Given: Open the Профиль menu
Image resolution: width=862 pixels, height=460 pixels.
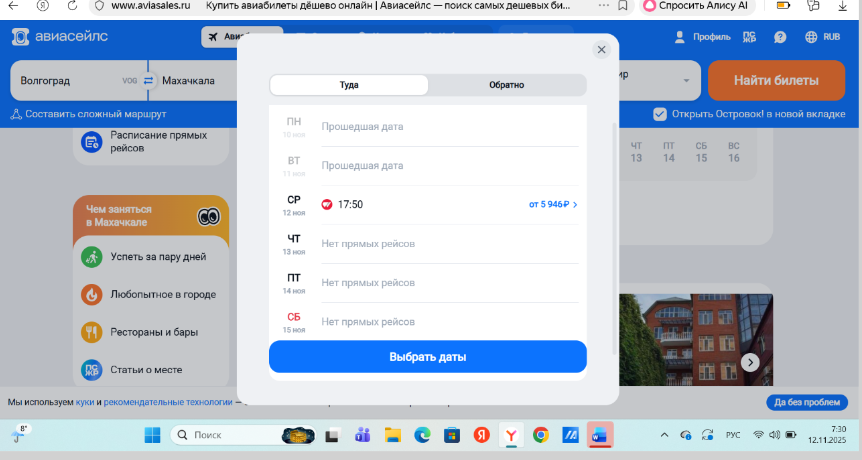Looking at the screenshot, I should (702, 37).
